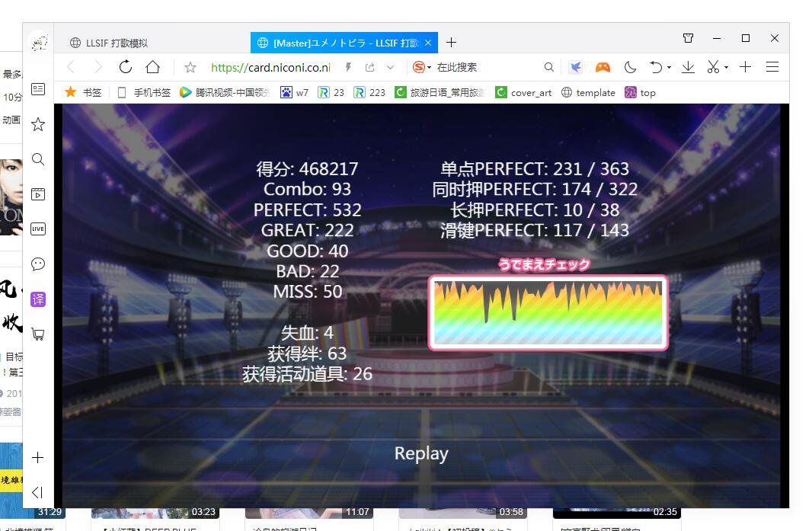
Task: Click the browser forward arrow
Action: pyautogui.click(x=98, y=67)
